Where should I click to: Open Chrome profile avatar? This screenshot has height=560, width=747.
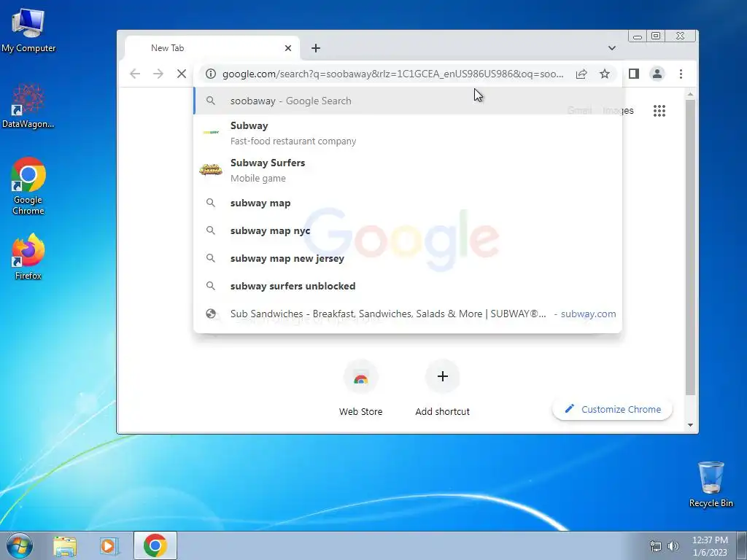click(x=657, y=74)
